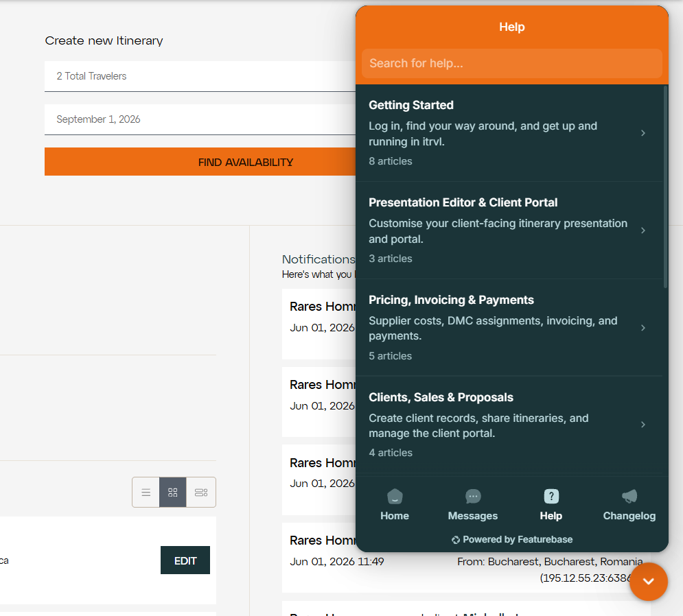This screenshot has height=616, width=683.
Task: Switch to list view layout icon
Action: 146,493
